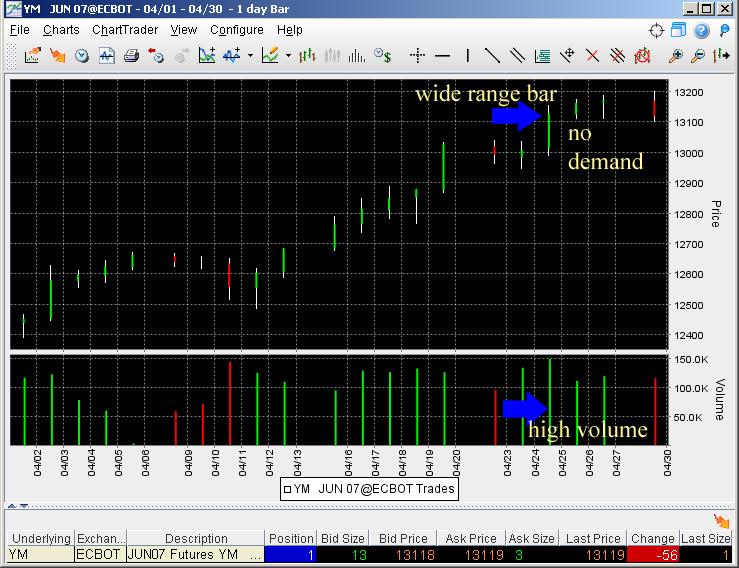The height and width of the screenshot is (568, 739).
Task: Click the orange downward arrow toolbar icon
Action: coord(57,56)
